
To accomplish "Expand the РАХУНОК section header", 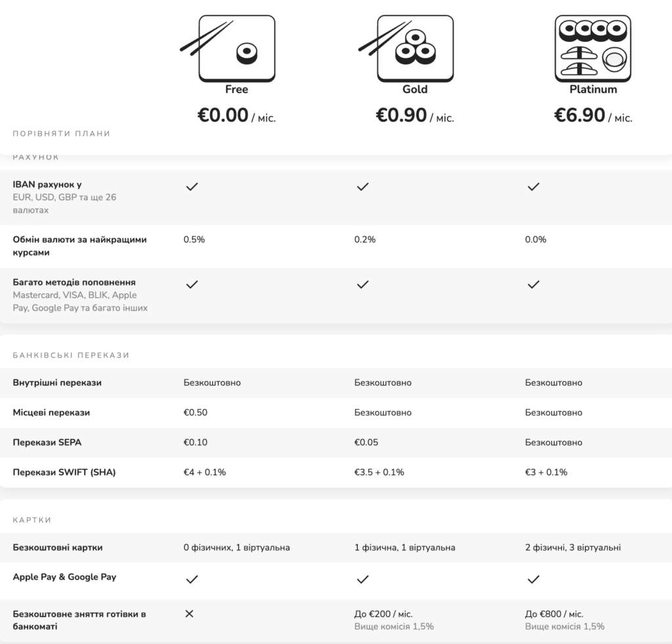I will tap(34, 157).
